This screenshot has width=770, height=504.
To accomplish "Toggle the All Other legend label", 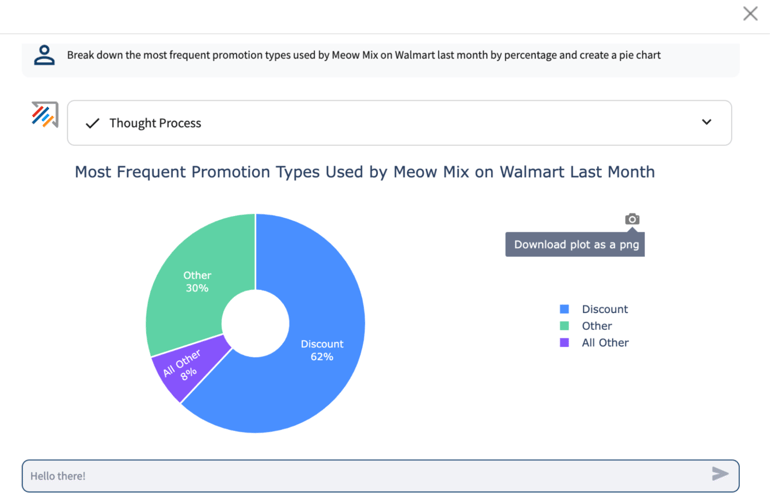I will (x=605, y=342).
